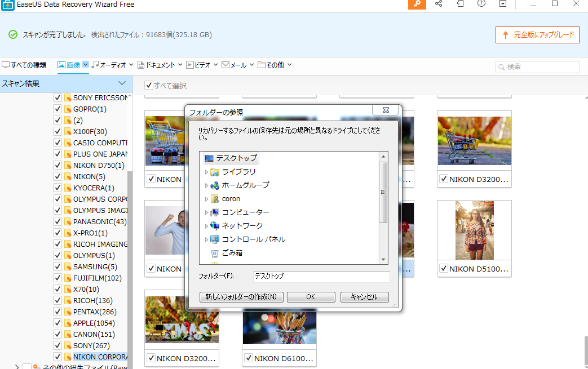588x369 pixels.
Task: Click the share icon in title bar
Action: point(439,4)
